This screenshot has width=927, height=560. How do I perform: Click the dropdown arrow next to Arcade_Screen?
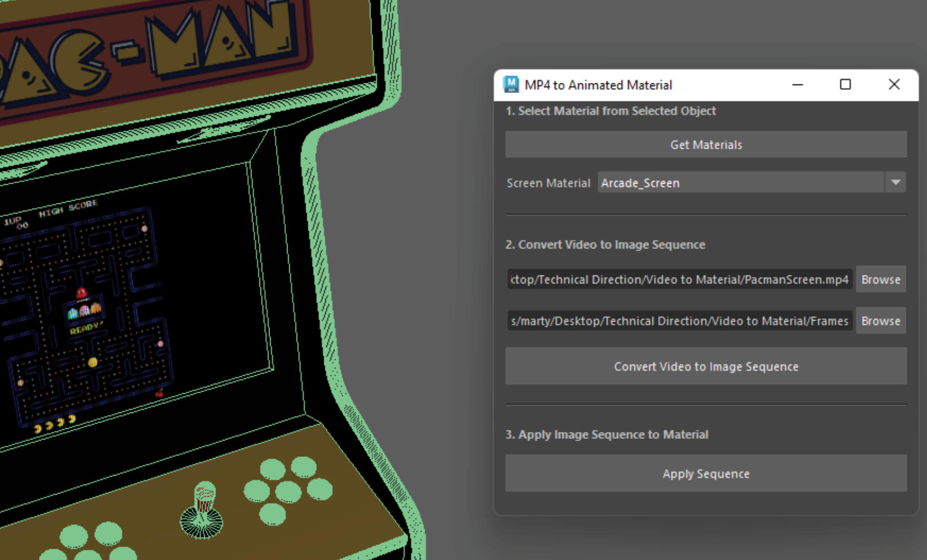tap(896, 182)
